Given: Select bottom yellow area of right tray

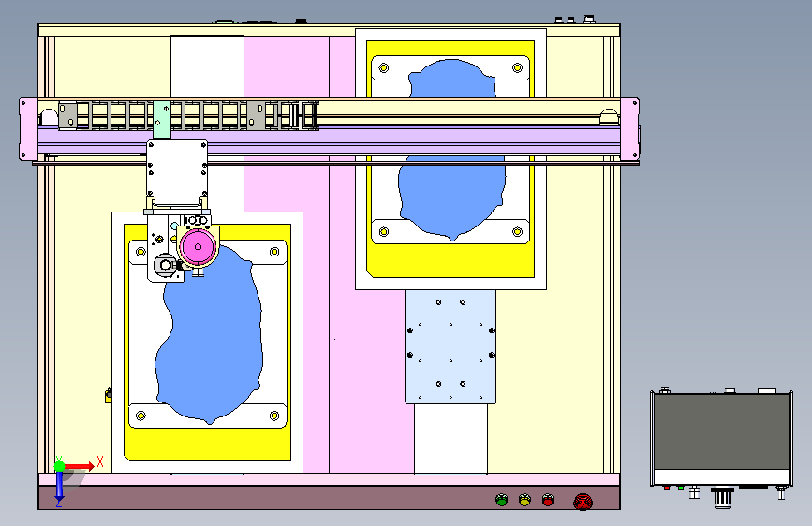Looking at the screenshot, I should [x=450, y=260].
